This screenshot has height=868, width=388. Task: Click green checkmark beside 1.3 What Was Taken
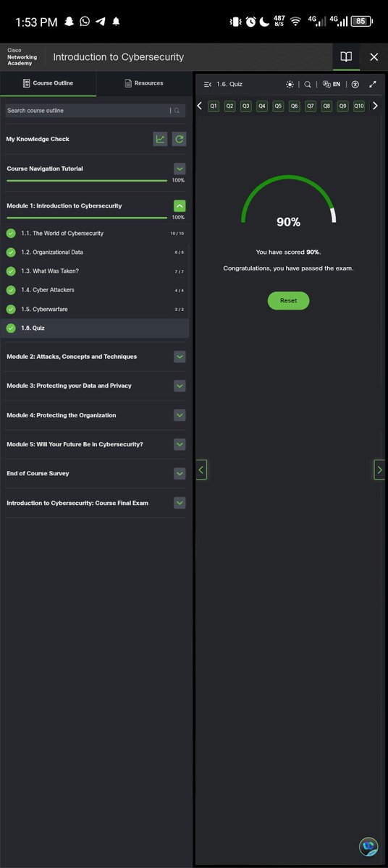(x=11, y=271)
